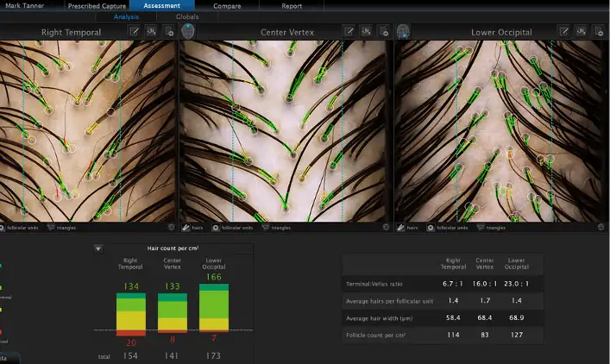Click the head position icon beside Lower Occipital
The width and height of the screenshot is (610, 364).
(x=403, y=31)
